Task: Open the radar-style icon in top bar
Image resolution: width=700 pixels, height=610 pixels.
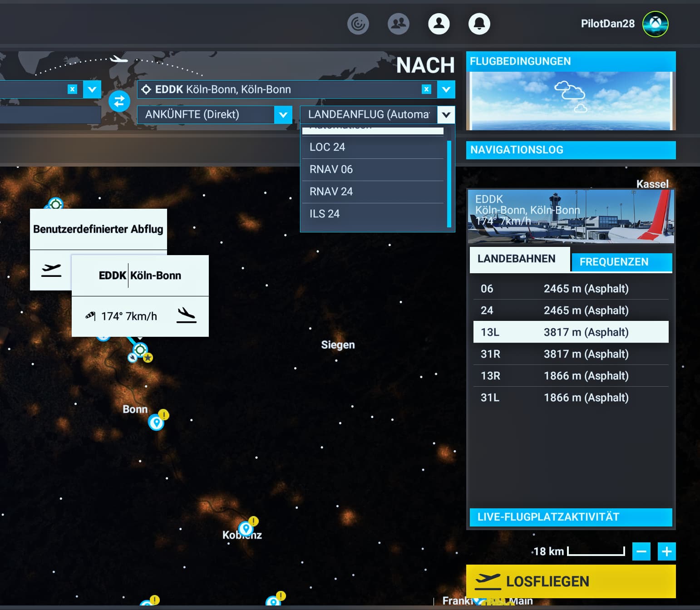Action: tap(358, 24)
